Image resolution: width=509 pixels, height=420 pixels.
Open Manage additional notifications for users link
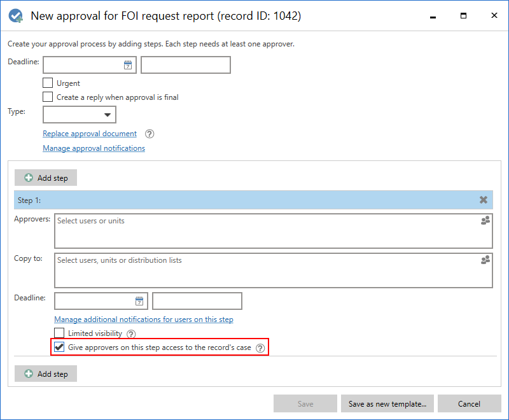click(x=144, y=319)
